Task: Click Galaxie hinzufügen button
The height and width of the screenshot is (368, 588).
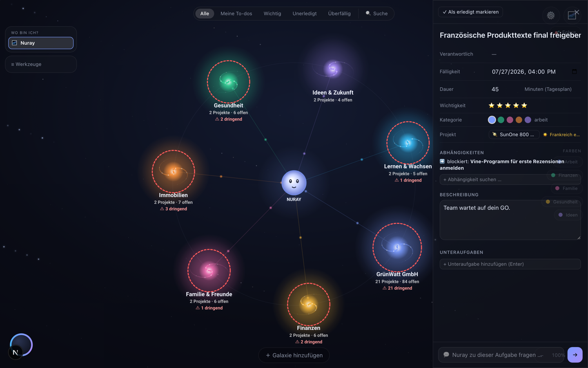Action: point(294,355)
